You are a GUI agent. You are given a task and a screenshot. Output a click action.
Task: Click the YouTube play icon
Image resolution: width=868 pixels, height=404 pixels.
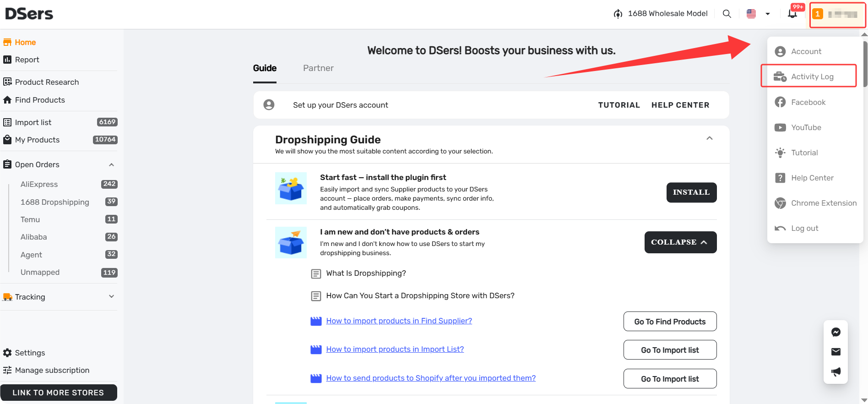click(x=780, y=127)
